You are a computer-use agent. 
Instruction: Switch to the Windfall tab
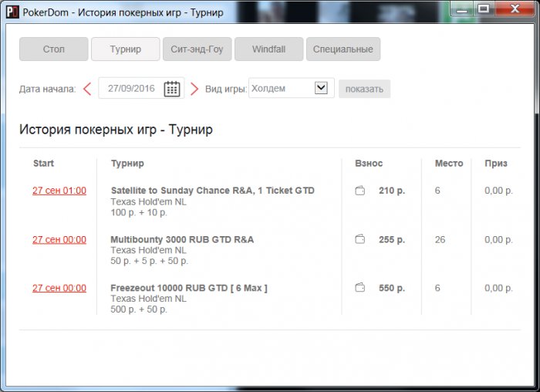268,49
